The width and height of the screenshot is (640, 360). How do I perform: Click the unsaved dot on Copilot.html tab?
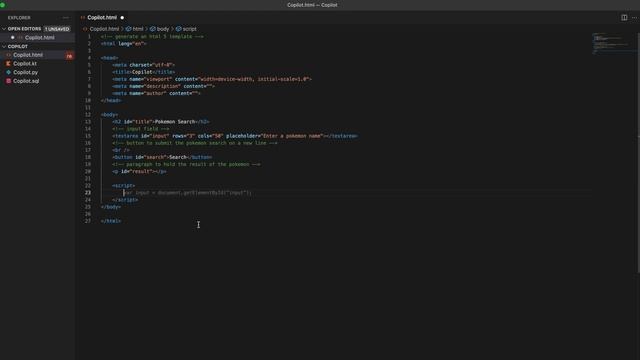pos(122,18)
